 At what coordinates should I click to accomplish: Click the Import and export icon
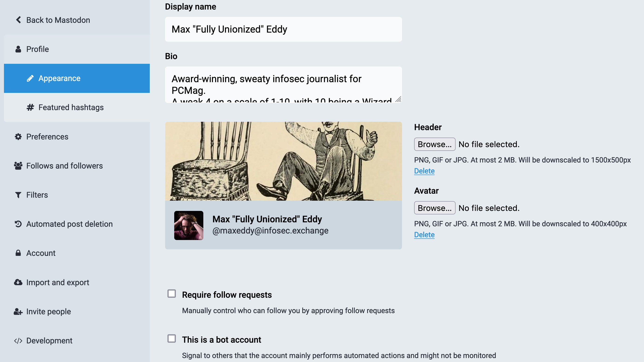[18, 282]
